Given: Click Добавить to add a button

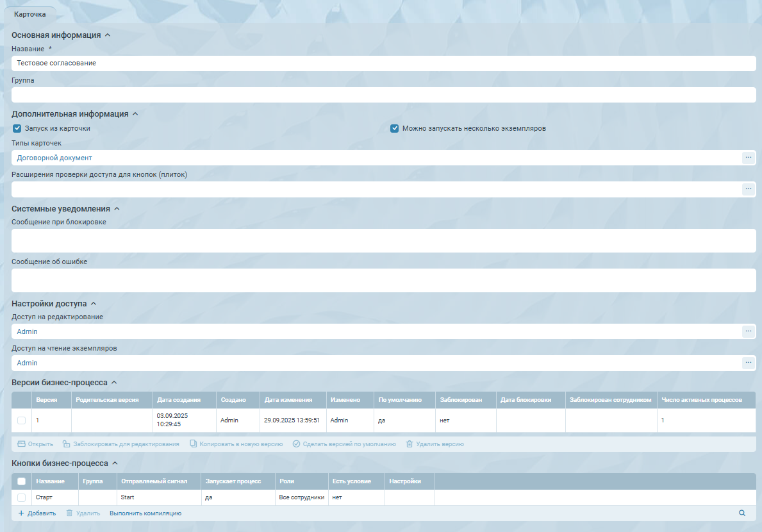Looking at the screenshot, I should pos(37,513).
